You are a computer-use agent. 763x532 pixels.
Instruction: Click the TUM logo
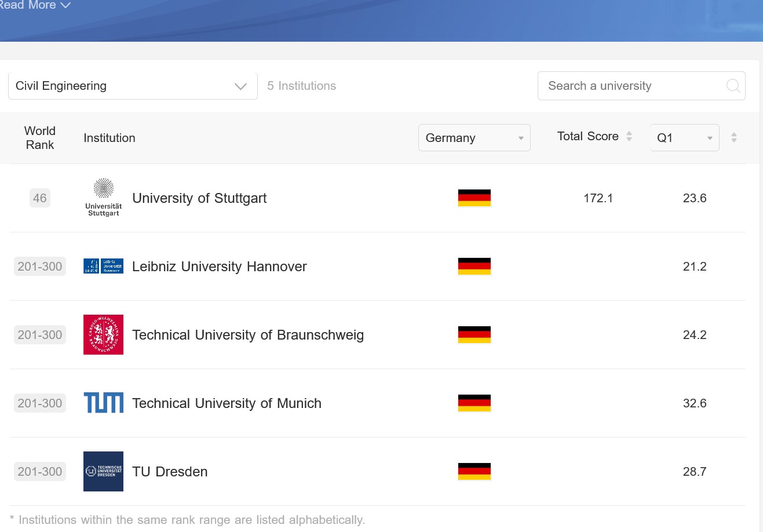(x=103, y=403)
